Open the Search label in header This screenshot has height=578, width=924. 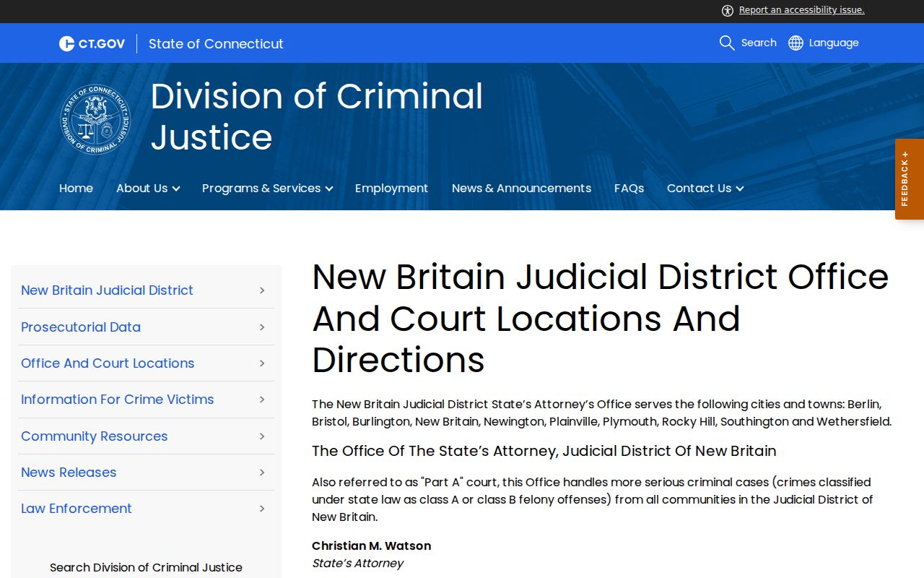pyautogui.click(x=759, y=43)
